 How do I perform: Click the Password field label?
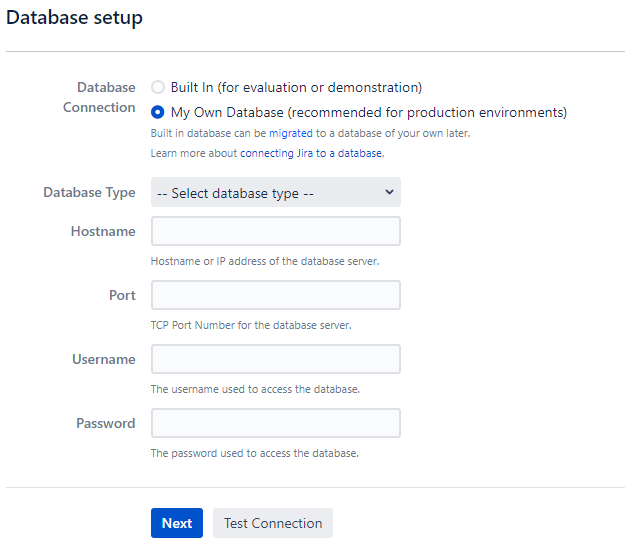(x=106, y=423)
